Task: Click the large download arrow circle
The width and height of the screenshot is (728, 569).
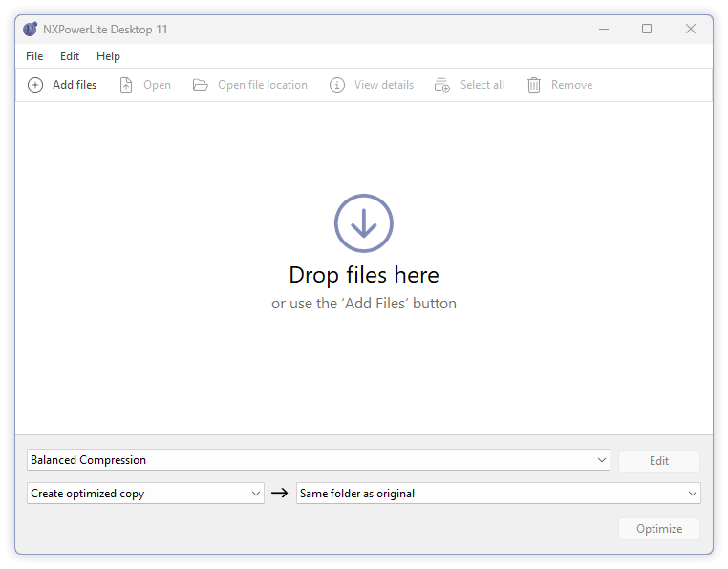Action: click(x=364, y=223)
